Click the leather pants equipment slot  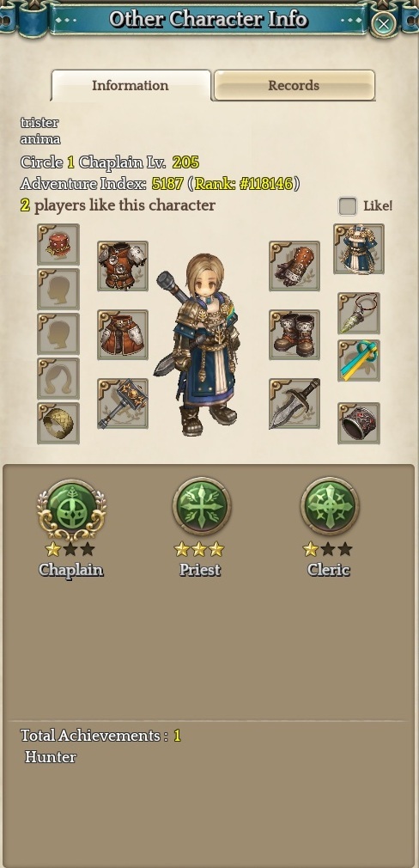coord(123,334)
